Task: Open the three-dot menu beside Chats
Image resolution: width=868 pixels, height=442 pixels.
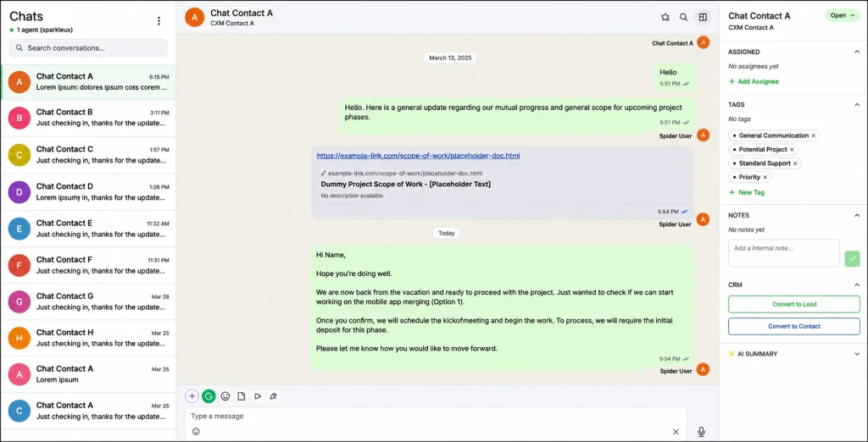Action: (x=159, y=21)
